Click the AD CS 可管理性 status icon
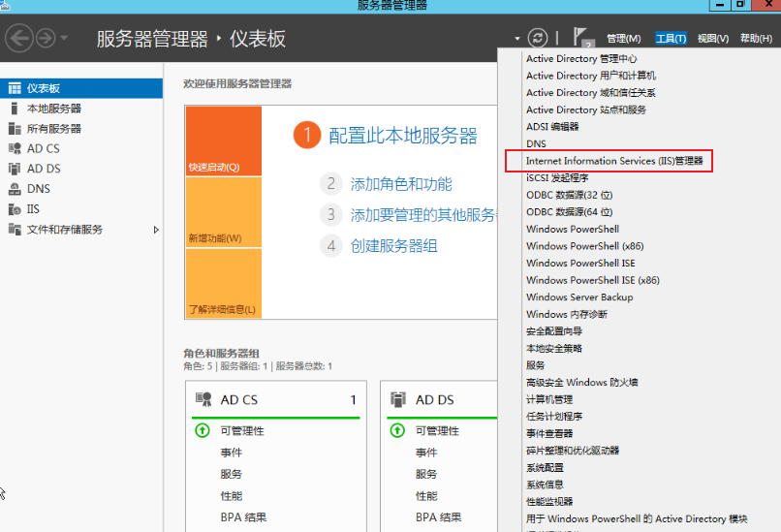Image resolution: width=781 pixels, height=532 pixels. pyautogui.click(x=203, y=430)
